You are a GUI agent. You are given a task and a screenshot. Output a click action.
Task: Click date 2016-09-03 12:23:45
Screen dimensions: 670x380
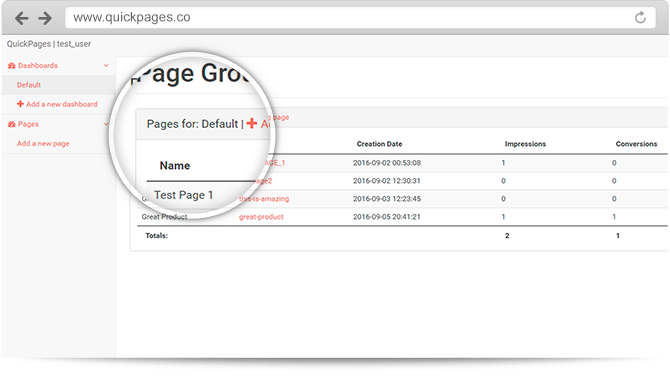pyautogui.click(x=387, y=199)
